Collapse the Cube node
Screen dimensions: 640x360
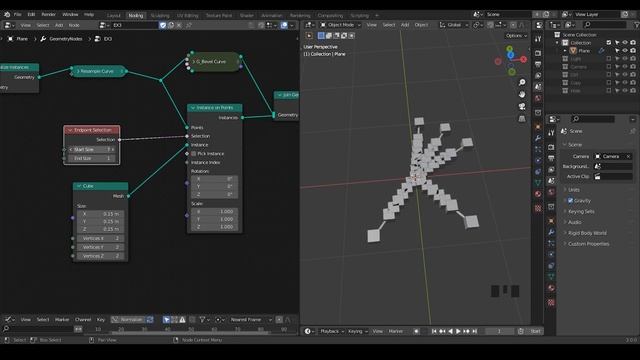click(x=79, y=186)
